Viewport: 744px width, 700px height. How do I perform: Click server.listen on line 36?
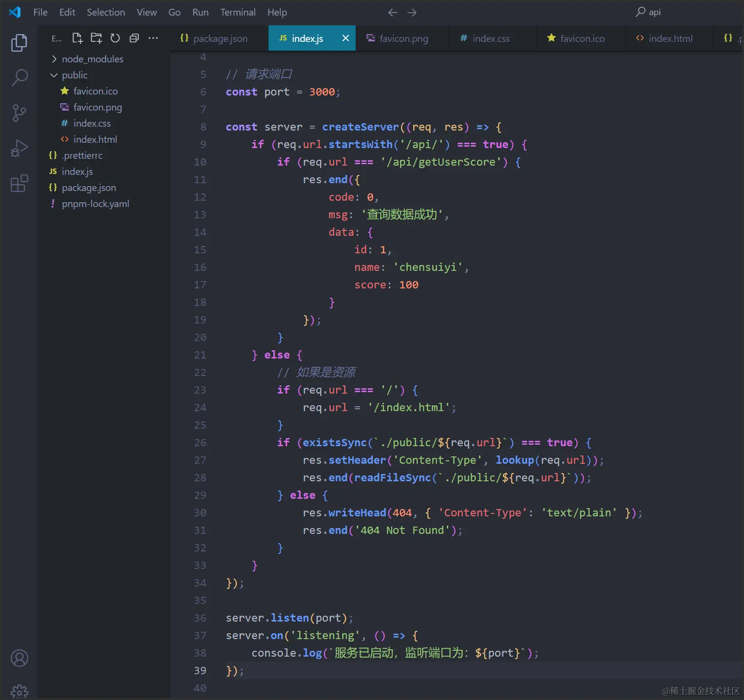267,618
